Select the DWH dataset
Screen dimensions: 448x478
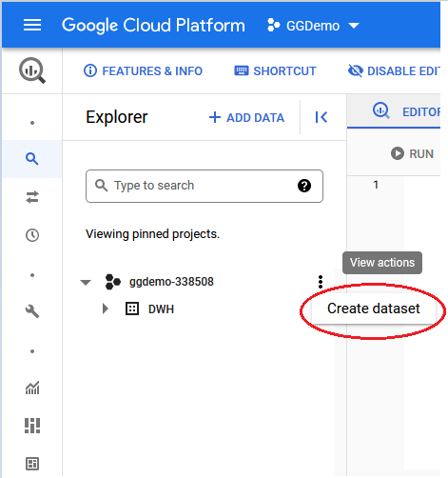pos(161,309)
